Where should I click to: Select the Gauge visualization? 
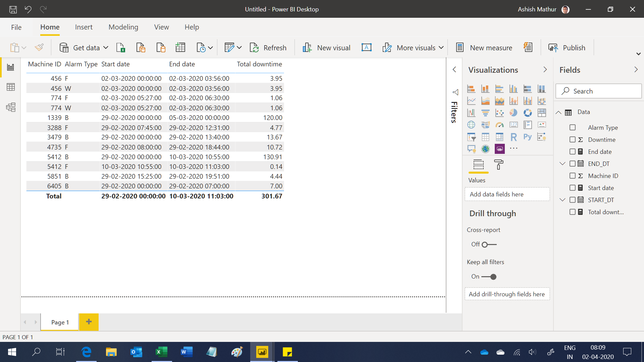pyautogui.click(x=499, y=125)
